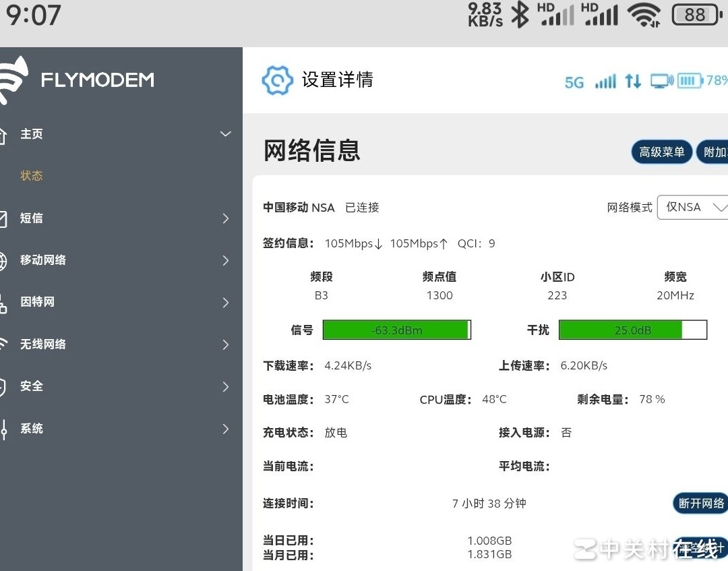Click the connected devices monitor icon
728x571 pixels.
coord(661,82)
